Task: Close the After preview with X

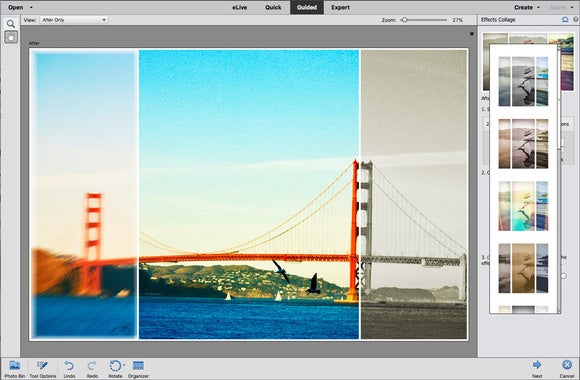Action: (472, 34)
